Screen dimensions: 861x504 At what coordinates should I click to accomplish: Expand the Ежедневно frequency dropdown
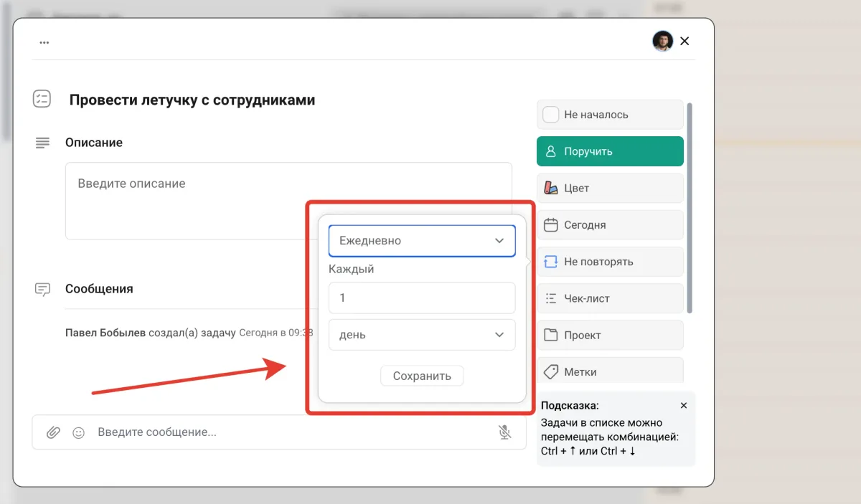tap(422, 241)
